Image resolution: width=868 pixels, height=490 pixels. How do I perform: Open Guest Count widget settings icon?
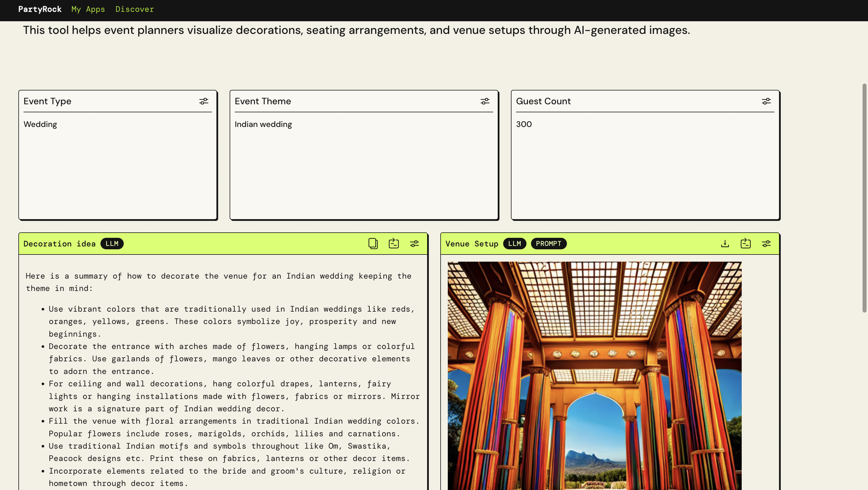coord(766,101)
